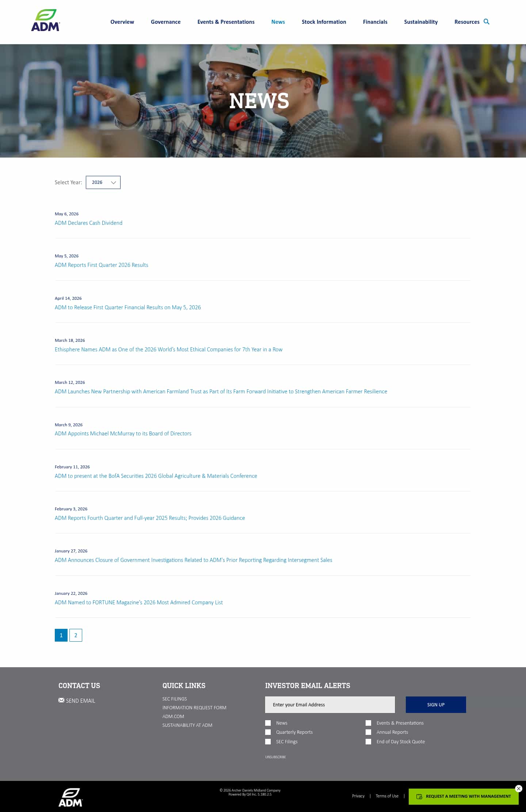Click the Unsubscribe link
Screen dimensions: 526x812
tap(275, 757)
